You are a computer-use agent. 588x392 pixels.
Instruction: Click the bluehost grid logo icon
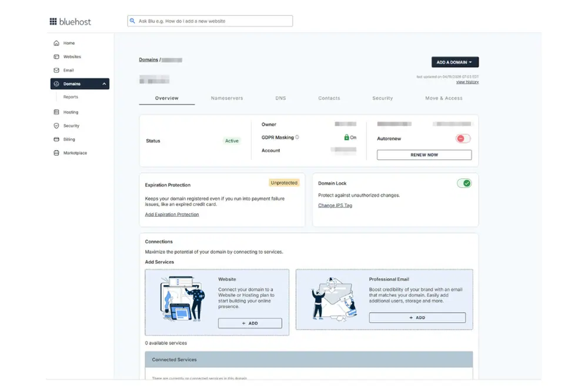tap(53, 21)
